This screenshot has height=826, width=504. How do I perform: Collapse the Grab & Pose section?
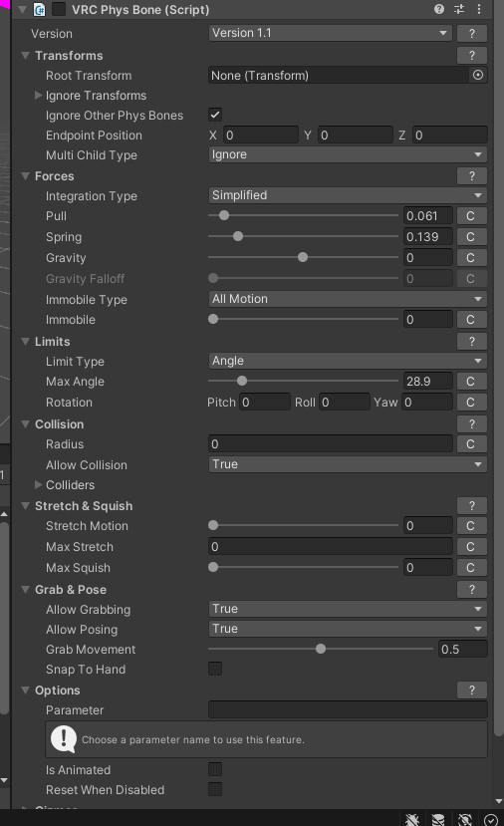[x=25, y=590]
